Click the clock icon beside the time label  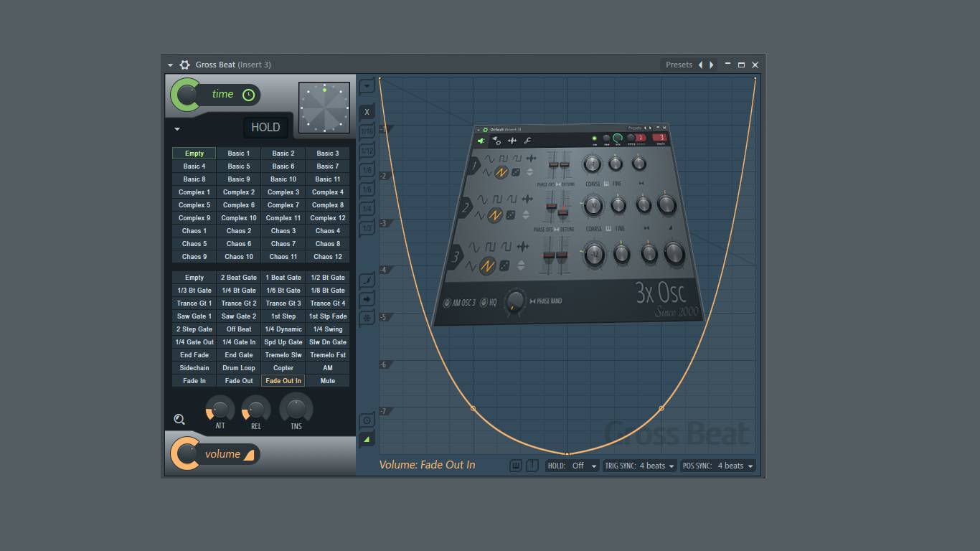(248, 95)
